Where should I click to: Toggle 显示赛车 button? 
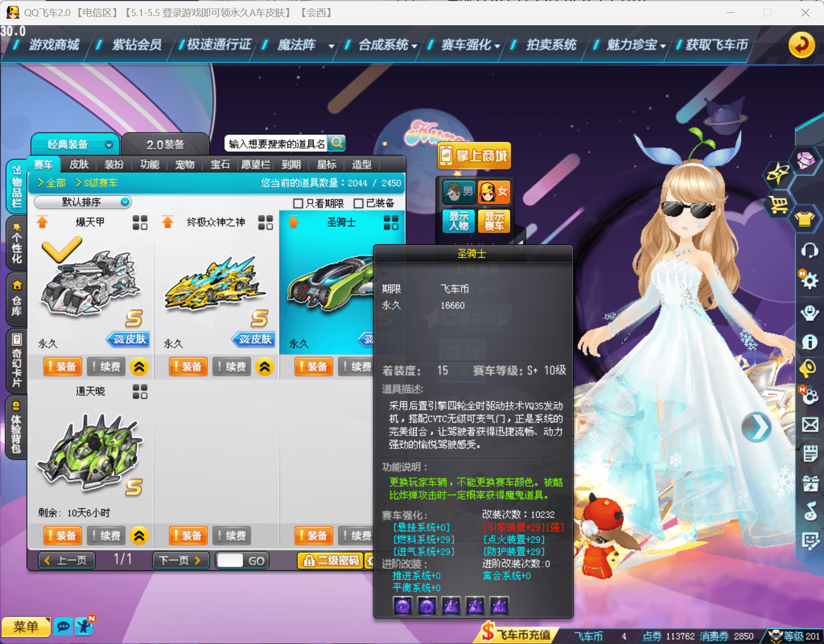pos(494,221)
